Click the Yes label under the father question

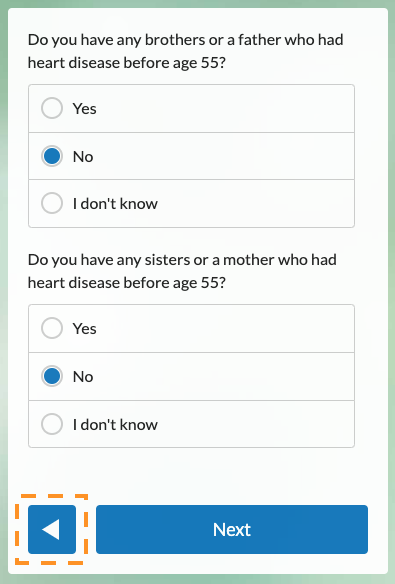[x=85, y=109]
